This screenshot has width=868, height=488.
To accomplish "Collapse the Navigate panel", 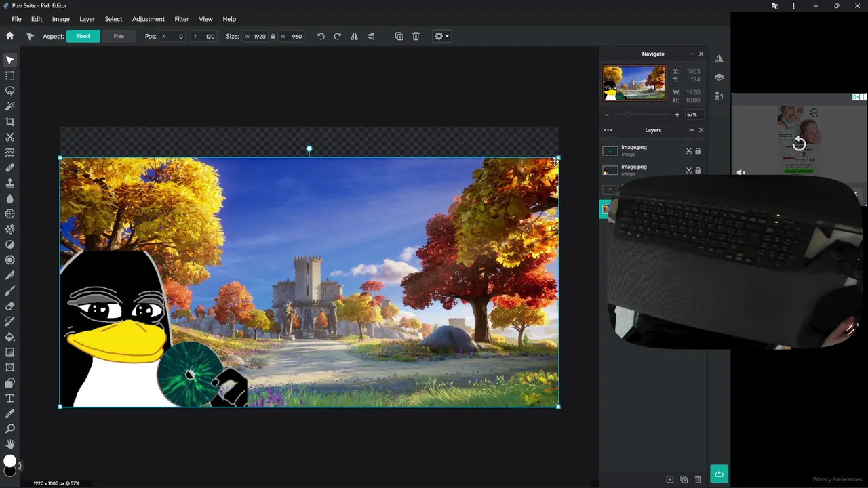I will tap(691, 54).
